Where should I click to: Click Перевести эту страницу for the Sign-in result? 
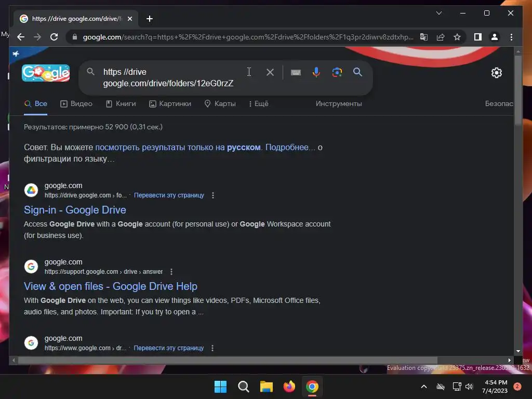tap(169, 195)
